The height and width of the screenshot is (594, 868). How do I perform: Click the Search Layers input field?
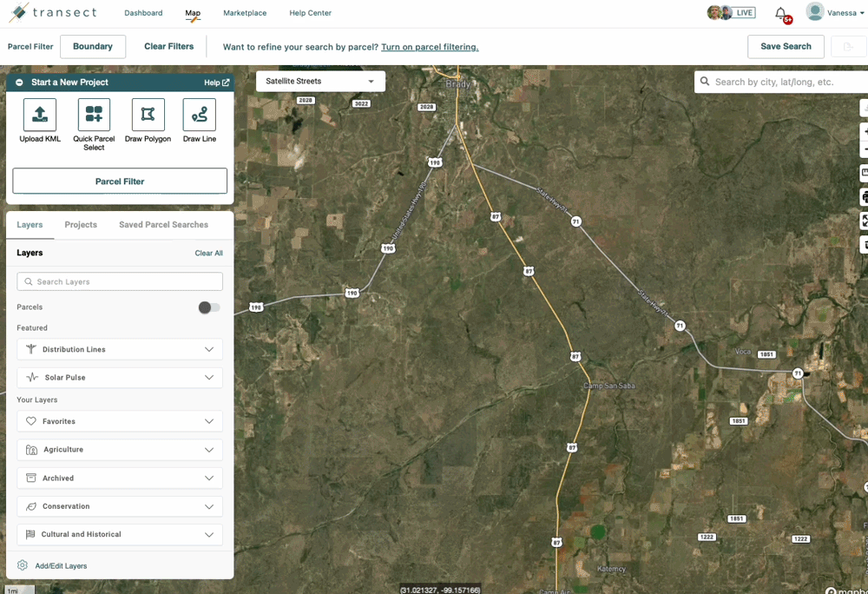[120, 281]
